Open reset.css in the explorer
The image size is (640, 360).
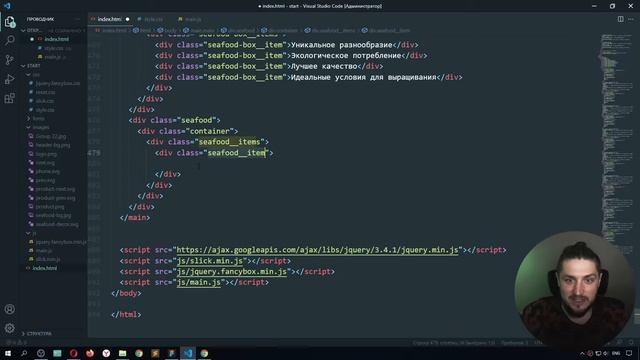click(45, 92)
